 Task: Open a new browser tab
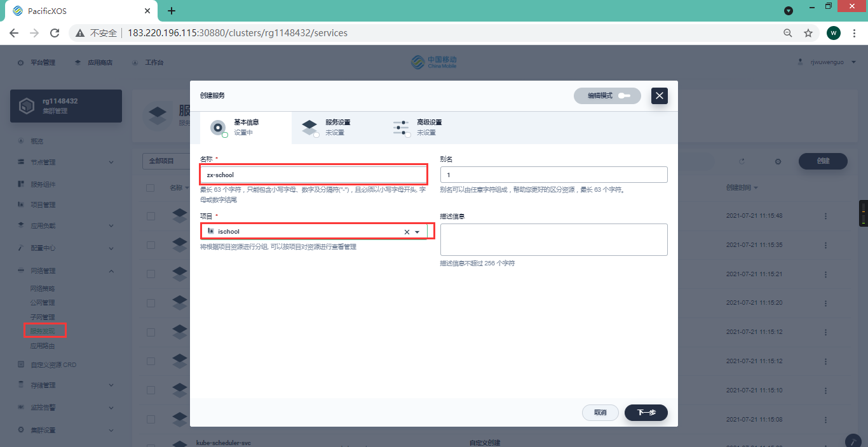(x=172, y=11)
